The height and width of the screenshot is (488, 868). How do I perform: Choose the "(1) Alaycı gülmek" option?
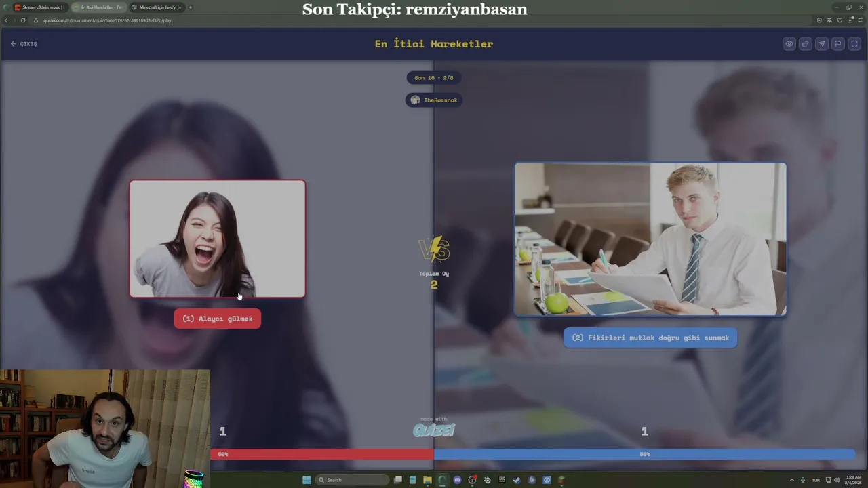[217, 319]
